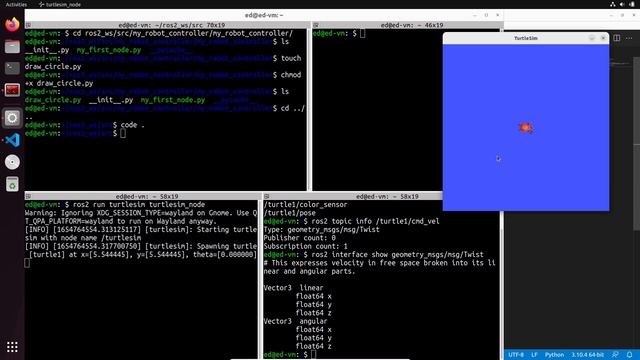Click Activities in the top bar
Image resolution: width=640 pixels, height=360 pixels.
[x=16, y=4]
